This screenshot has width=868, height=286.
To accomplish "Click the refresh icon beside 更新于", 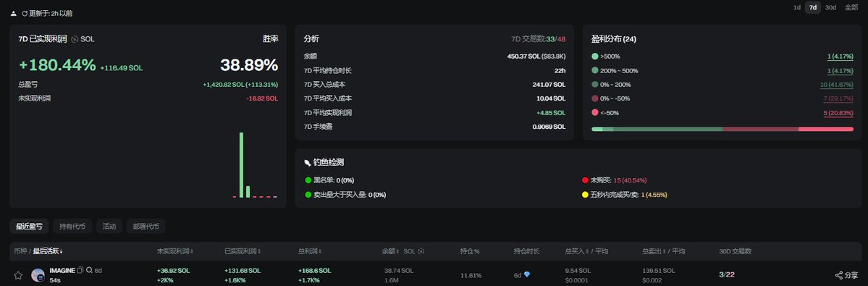I will tap(25, 13).
